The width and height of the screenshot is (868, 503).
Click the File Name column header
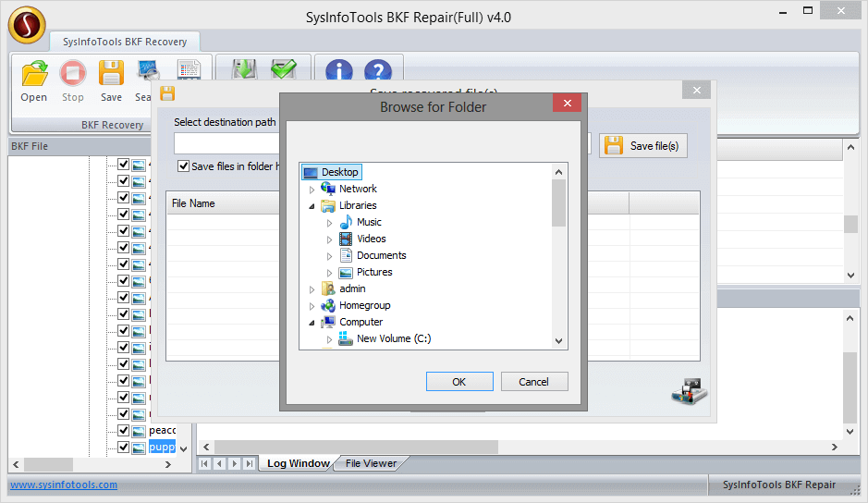click(x=225, y=203)
